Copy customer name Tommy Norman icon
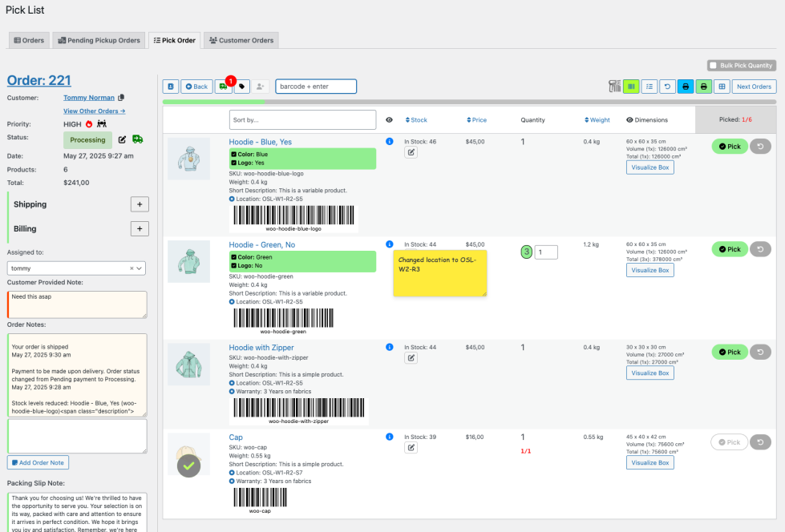Viewport: 785px width, 532px height. coord(121,98)
